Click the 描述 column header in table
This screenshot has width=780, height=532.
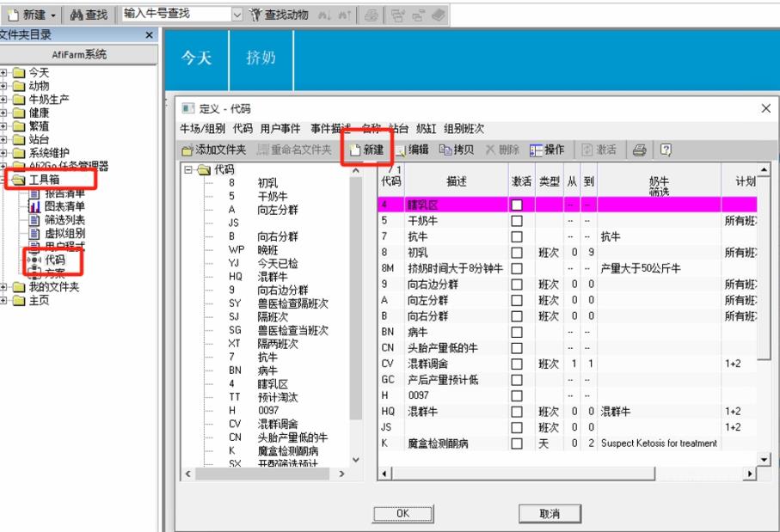[x=456, y=181]
